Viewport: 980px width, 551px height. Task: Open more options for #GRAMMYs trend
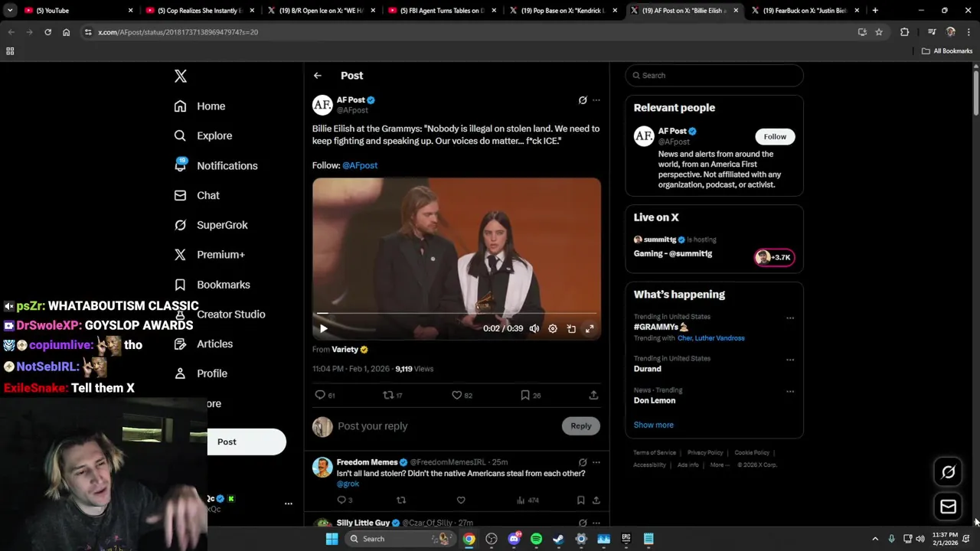point(790,318)
